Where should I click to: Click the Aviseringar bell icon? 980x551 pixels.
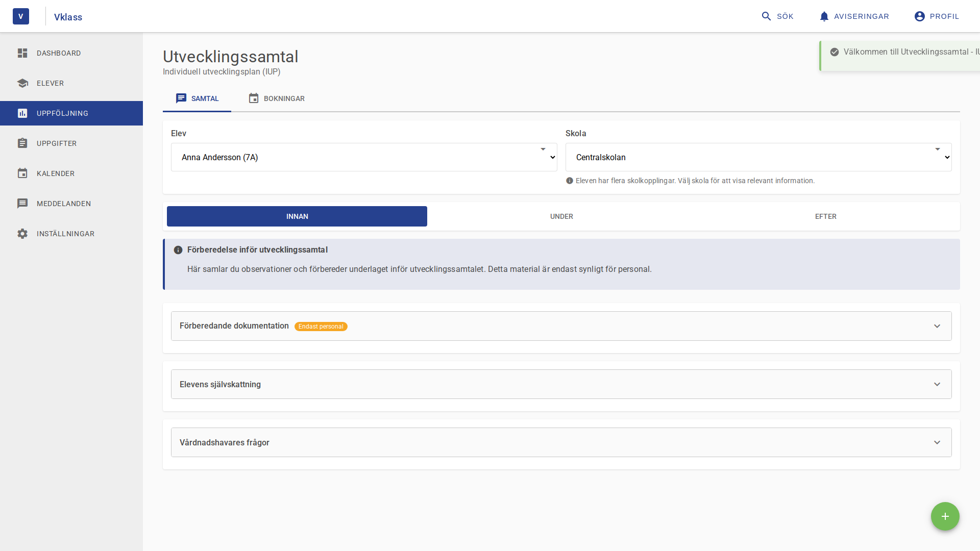pos(823,16)
